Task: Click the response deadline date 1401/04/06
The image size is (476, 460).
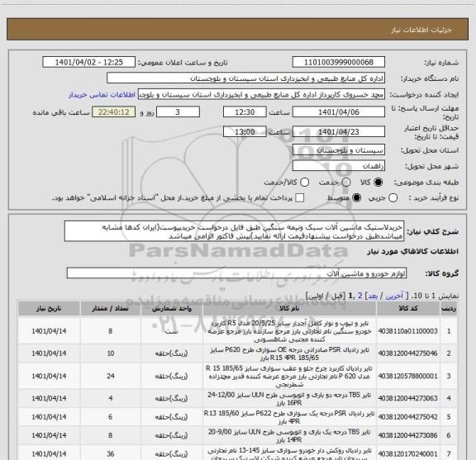Action: point(339,112)
